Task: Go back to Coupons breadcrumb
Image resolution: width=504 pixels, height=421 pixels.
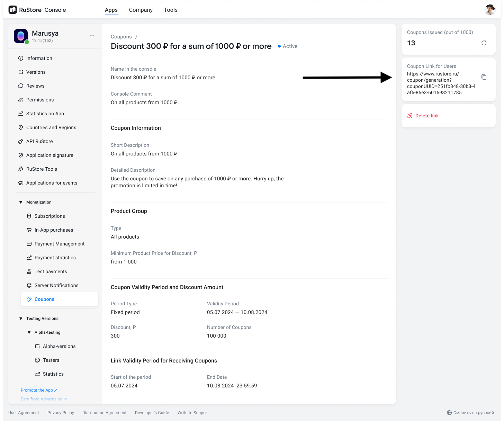Action: (121, 37)
